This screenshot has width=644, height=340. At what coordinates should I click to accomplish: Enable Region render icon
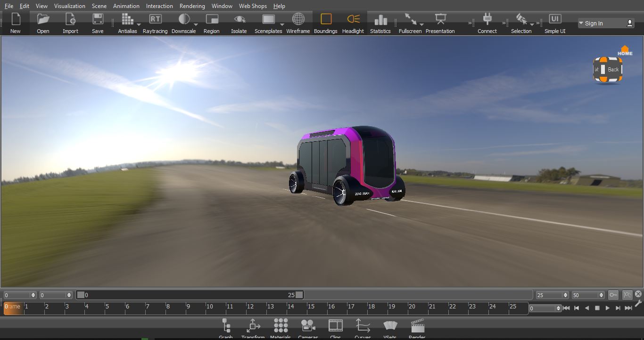(x=212, y=19)
